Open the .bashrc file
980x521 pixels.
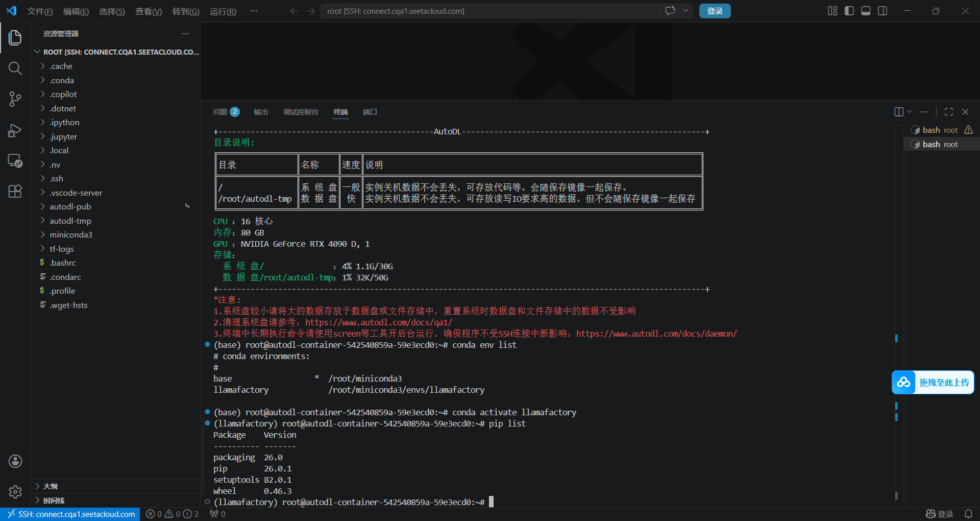point(115,263)
